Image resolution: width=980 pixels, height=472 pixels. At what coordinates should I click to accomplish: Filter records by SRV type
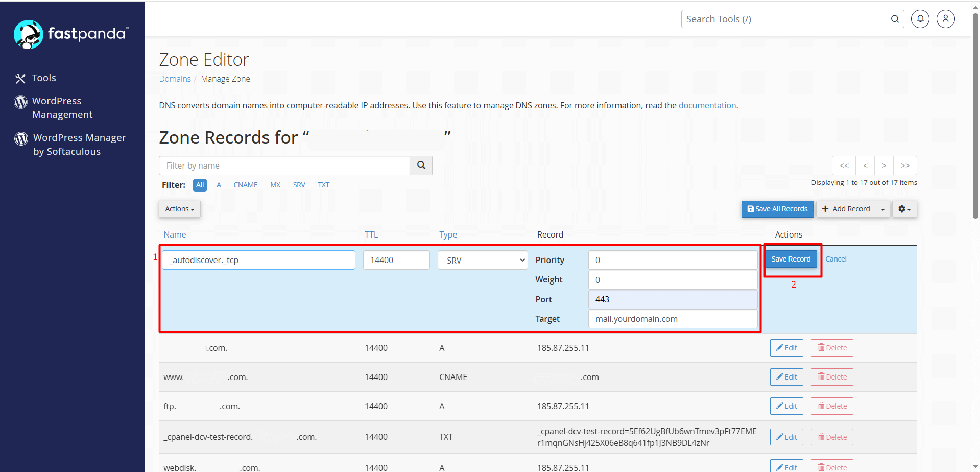(x=299, y=185)
